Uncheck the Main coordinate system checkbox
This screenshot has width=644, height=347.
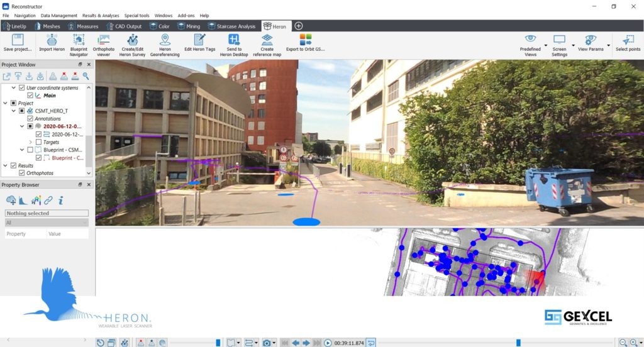pyautogui.click(x=30, y=96)
